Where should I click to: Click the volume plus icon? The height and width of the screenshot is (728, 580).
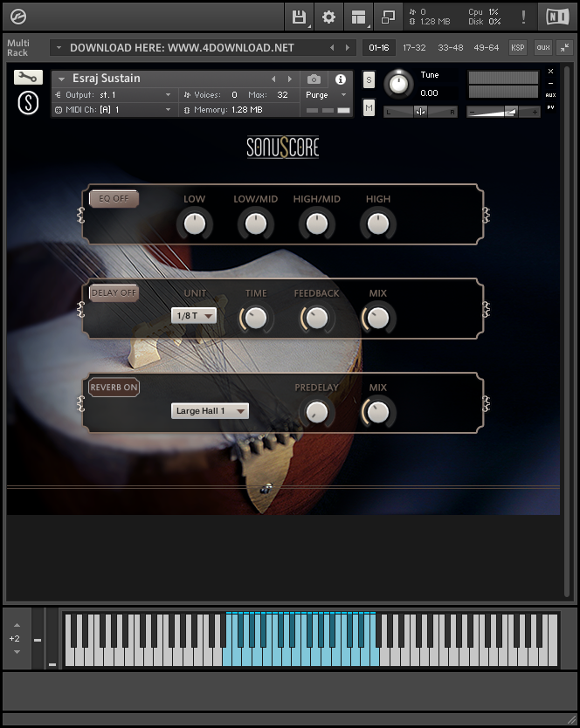[x=535, y=112]
